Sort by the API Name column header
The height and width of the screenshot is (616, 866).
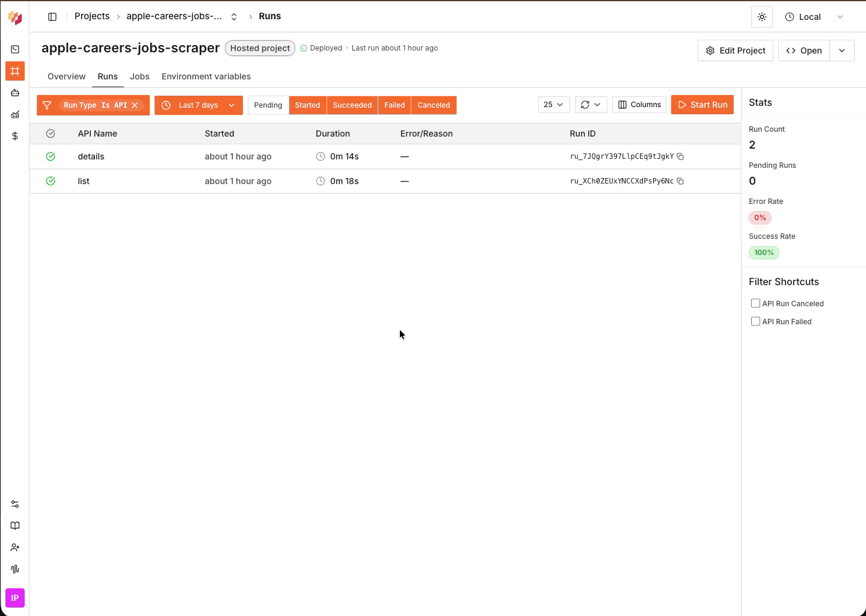tap(97, 134)
